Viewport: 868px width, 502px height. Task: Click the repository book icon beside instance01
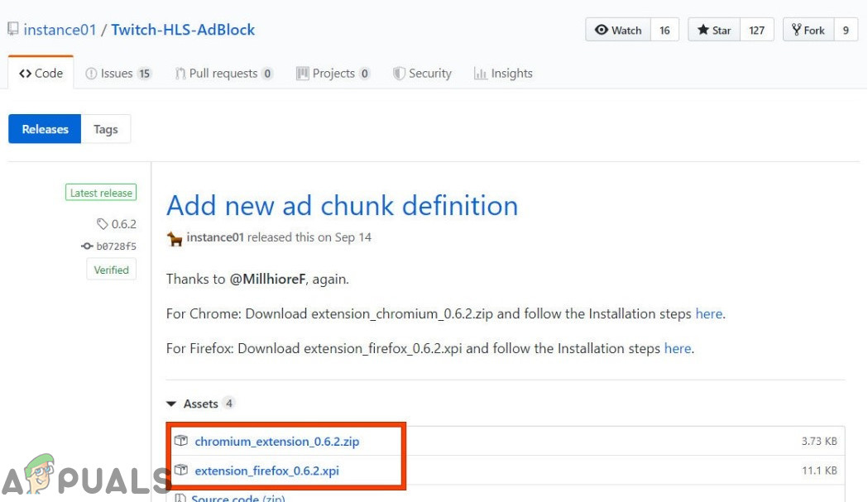coord(13,30)
